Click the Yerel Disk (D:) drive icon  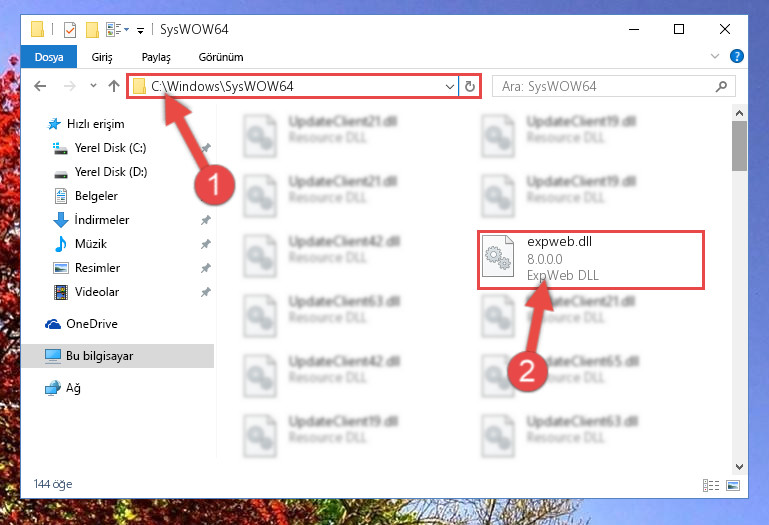click(60, 174)
